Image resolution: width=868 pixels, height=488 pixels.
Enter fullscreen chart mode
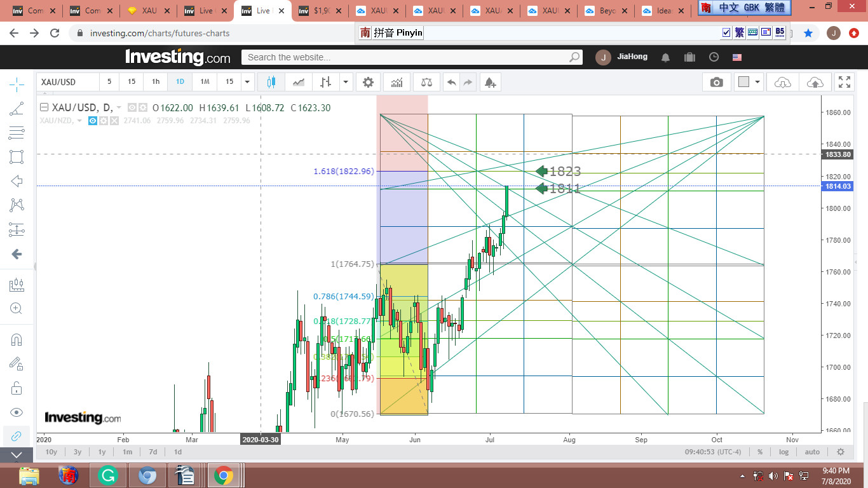click(844, 82)
